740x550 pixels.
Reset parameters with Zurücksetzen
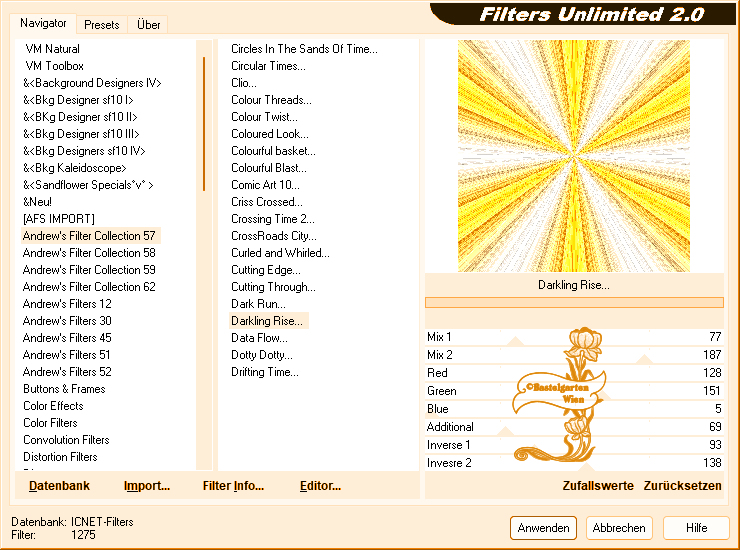[682, 486]
